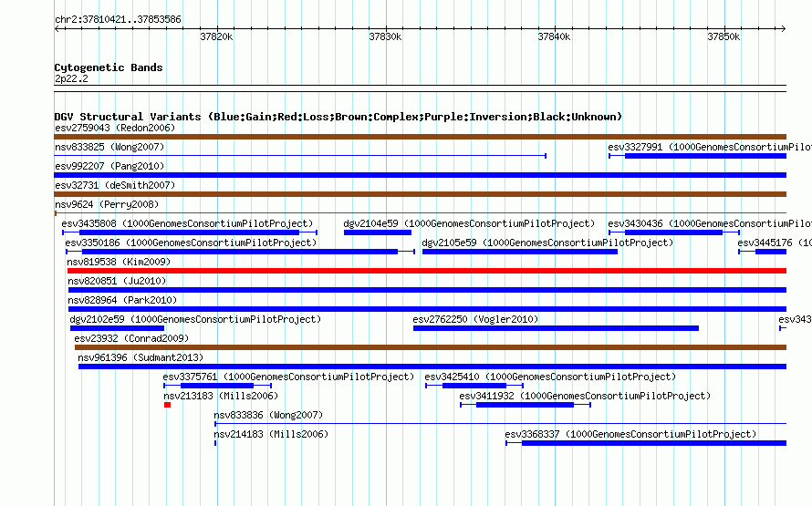This screenshot has height=506, width=812.
Task: Click the brown bar under esv2759043 (Redon2006)
Action: point(420,137)
